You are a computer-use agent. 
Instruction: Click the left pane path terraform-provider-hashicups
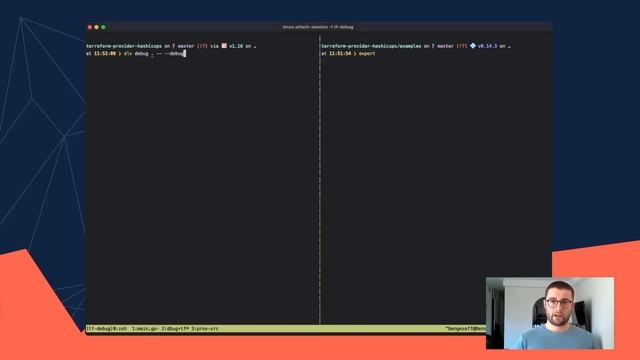pos(124,46)
